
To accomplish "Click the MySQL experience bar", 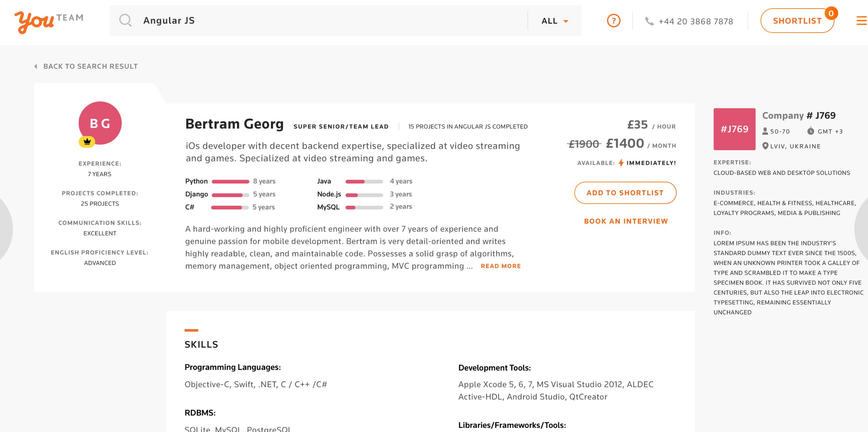I will 364,207.
